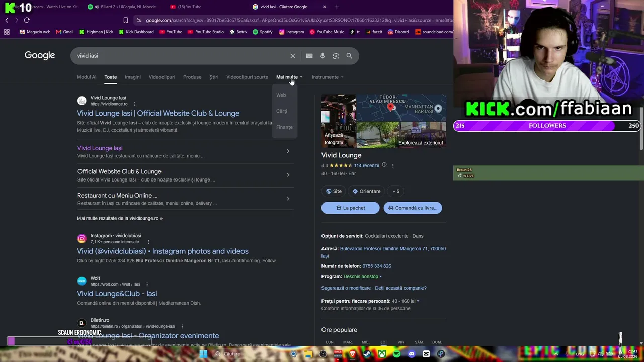
Task: Open OBS Studio from the taskbar
Action: pyautogui.click(x=323, y=354)
